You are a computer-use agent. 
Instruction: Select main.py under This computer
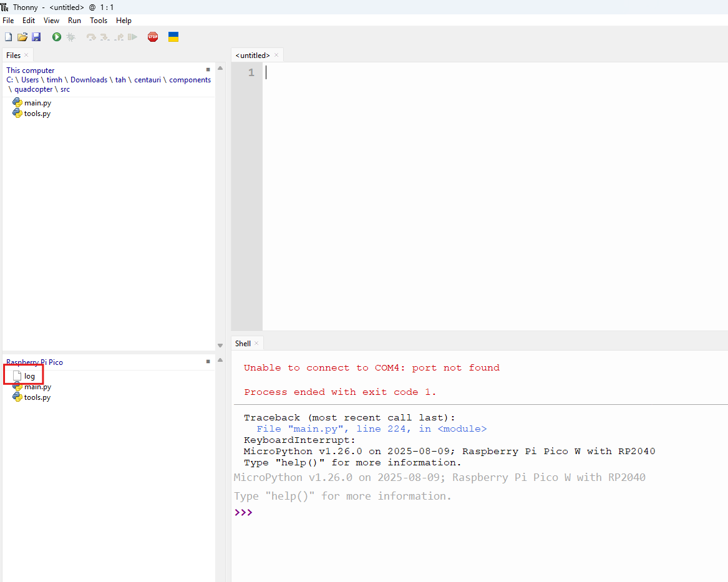pos(32,102)
